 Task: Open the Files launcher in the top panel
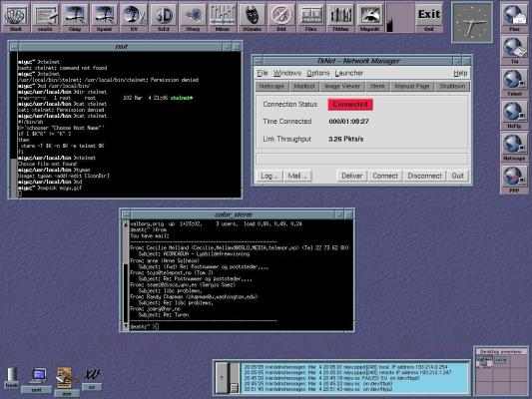tap(310, 16)
